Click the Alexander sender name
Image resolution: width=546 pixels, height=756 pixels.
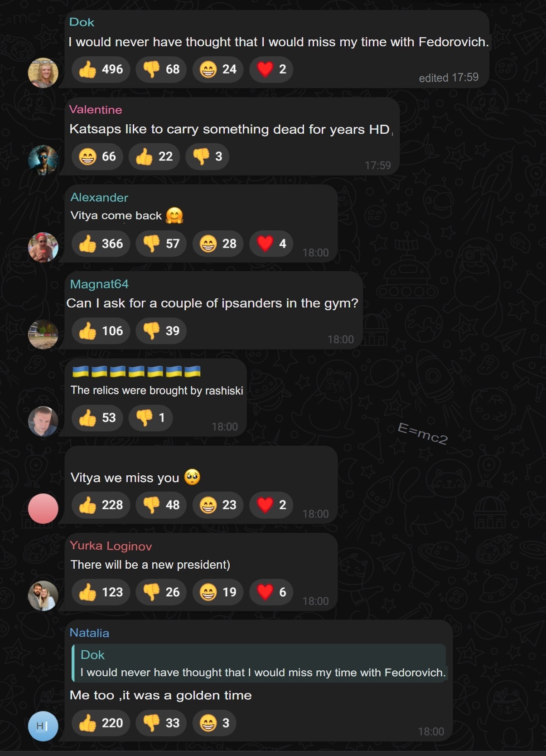pyautogui.click(x=99, y=198)
